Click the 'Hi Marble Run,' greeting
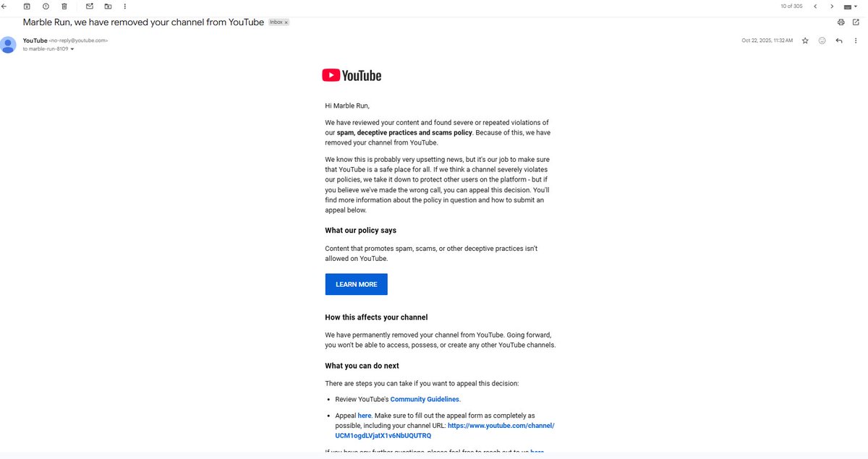868x459 pixels. (x=347, y=106)
